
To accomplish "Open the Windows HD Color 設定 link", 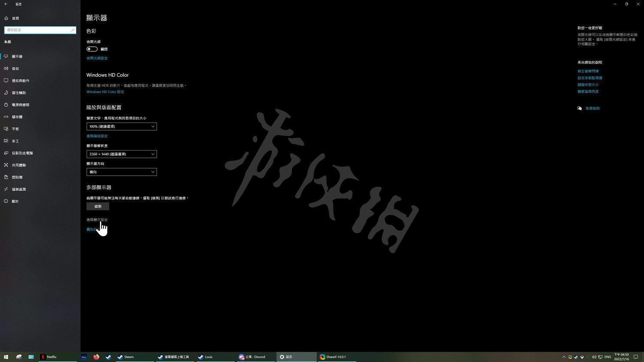I will [x=105, y=92].
